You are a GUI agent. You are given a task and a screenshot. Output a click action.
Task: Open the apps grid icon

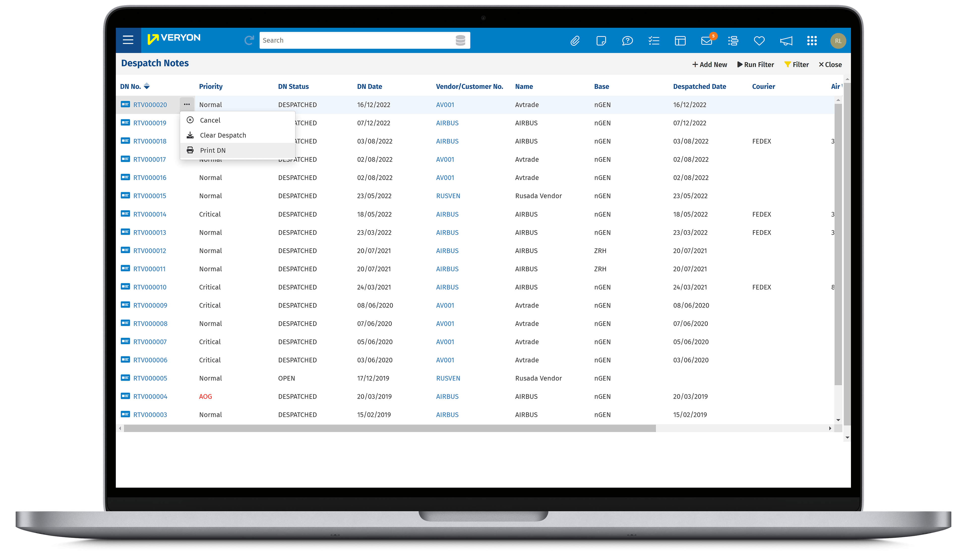[x=812, y=40]
